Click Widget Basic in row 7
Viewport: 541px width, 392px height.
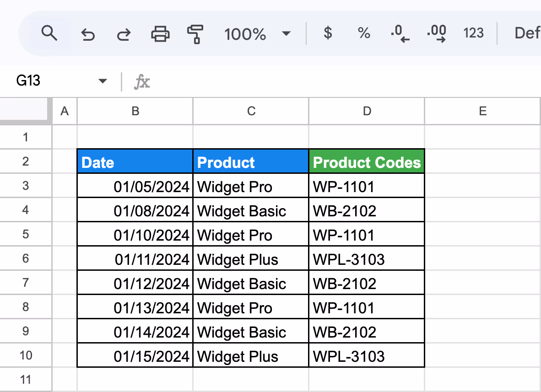tap(251, 283)
